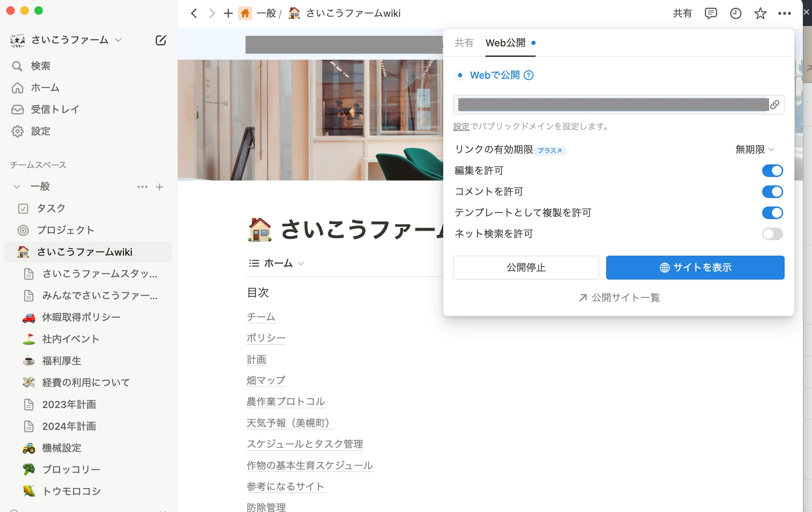This screenshot has width=812, height=512.
Task: Create a new page with compose icon
Action: [161, 40]
